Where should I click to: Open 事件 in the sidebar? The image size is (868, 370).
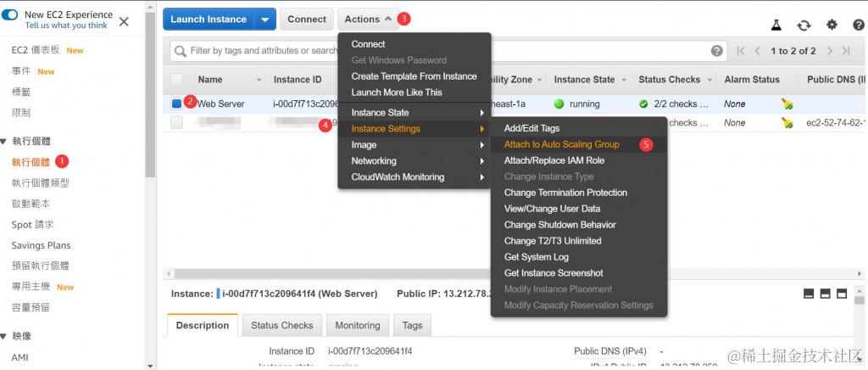pyautogui.click(x=21, y=71)
